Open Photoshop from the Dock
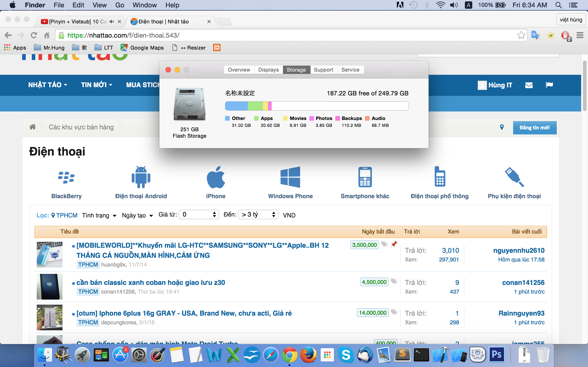 pos(496,355)
